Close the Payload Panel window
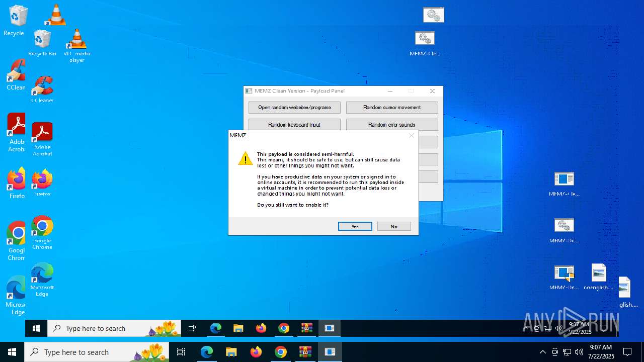The height and width of the screenshot is (362, 644). point(432,91)
